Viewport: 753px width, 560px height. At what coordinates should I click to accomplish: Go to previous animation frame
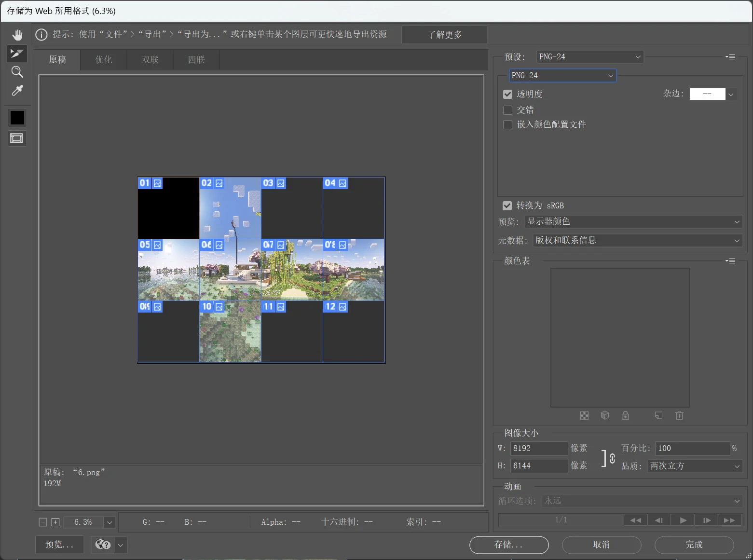659,520
